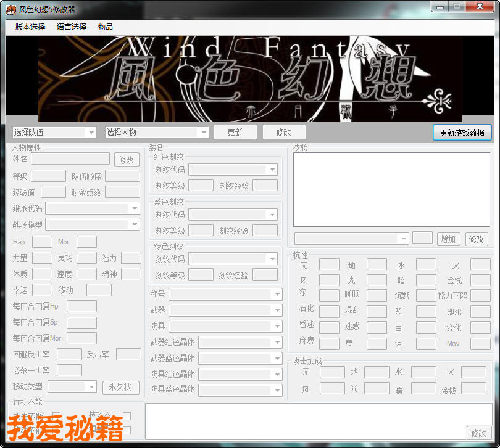Open the 继承代码 dropdown
500x448 pixels.
pyautogui.click(x=135, y=209)
